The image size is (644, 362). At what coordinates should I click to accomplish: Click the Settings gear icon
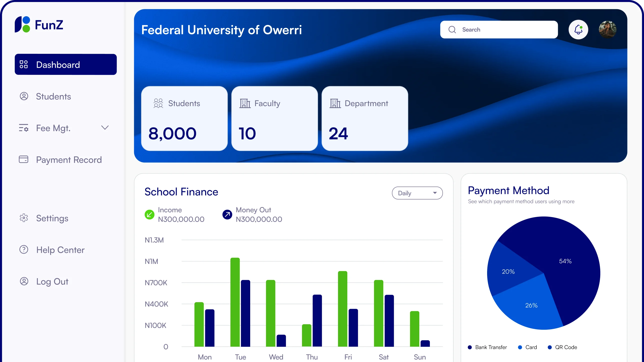pyautogui.click(x=24, y=218)
